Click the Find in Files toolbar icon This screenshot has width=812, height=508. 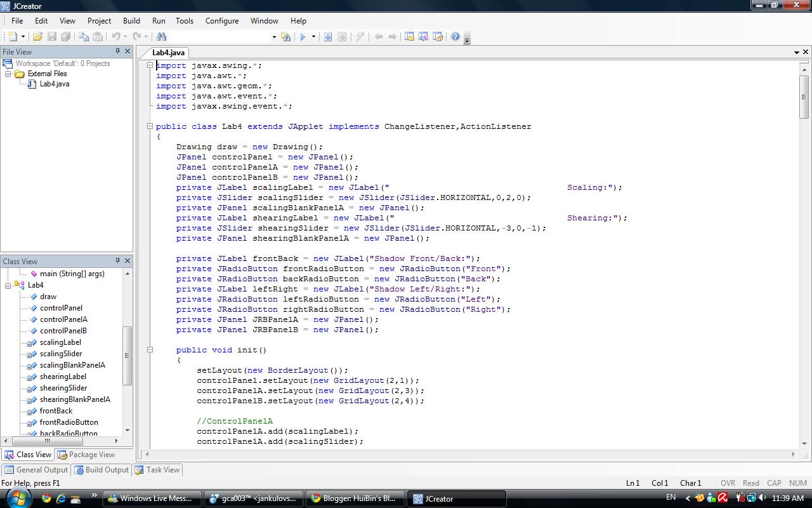click(287, 36)
